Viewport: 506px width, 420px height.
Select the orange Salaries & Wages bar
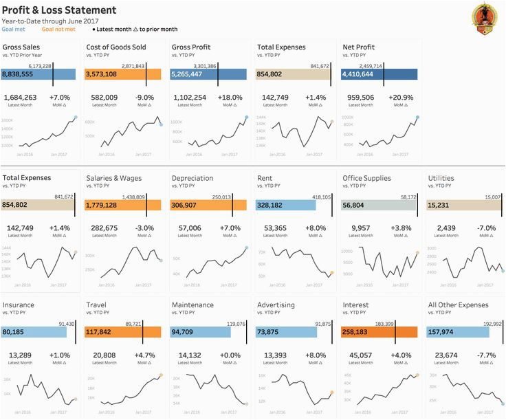click(122, 205)
